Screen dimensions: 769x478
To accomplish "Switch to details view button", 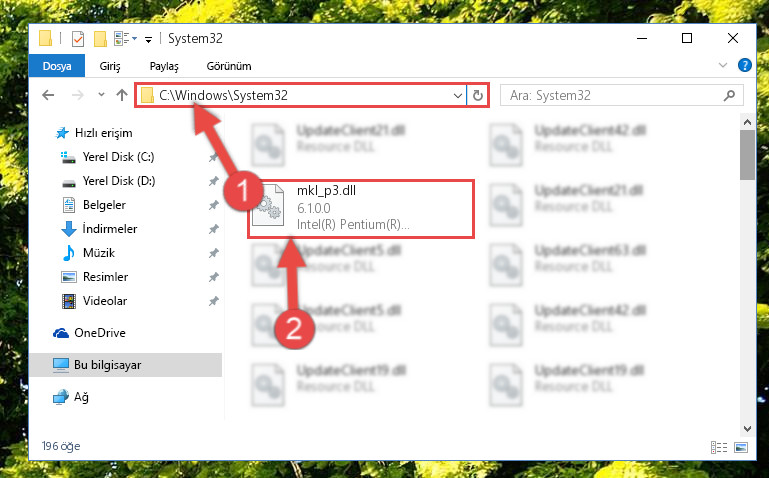I will 719,447.
